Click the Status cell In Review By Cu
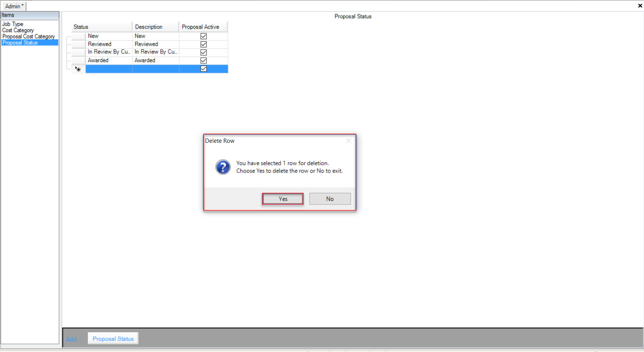Screen dimensions: 644x352 tap(109, 52)
